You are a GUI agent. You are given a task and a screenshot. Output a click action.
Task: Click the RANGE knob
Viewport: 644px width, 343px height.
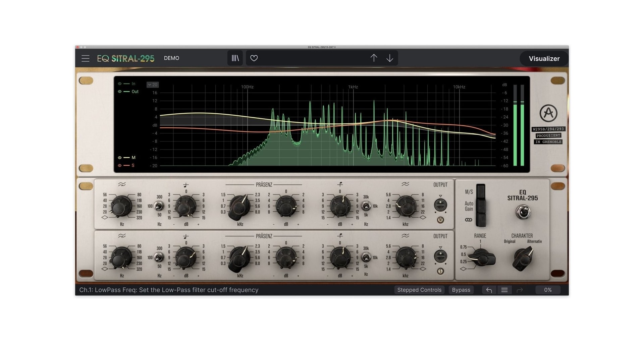coord(482,258)
